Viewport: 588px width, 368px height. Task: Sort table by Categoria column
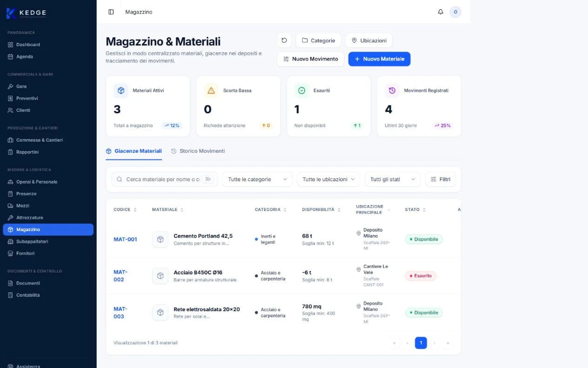[271, 210]
